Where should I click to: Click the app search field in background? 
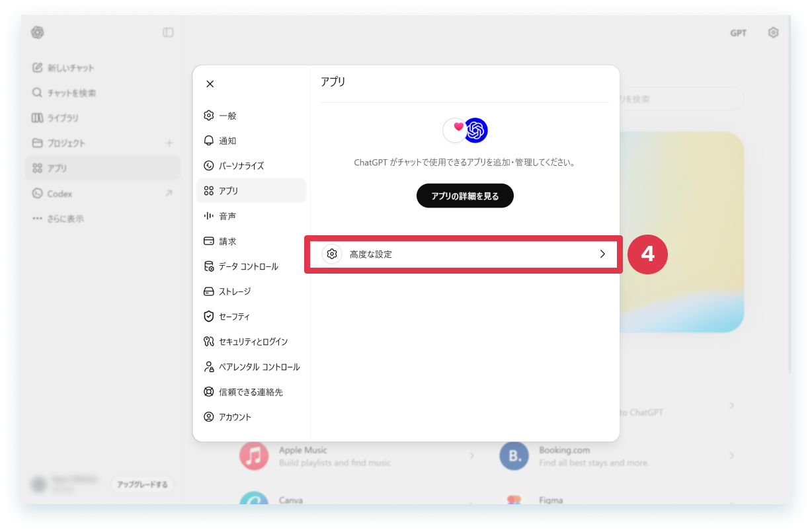[681, 98]
